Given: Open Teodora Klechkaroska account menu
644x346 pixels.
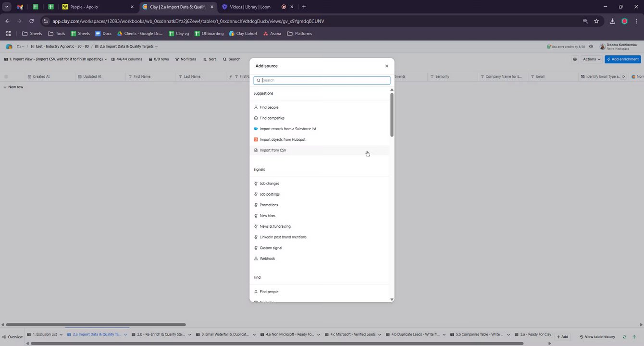Looking at the screenshot, I should tap(618, 47).
